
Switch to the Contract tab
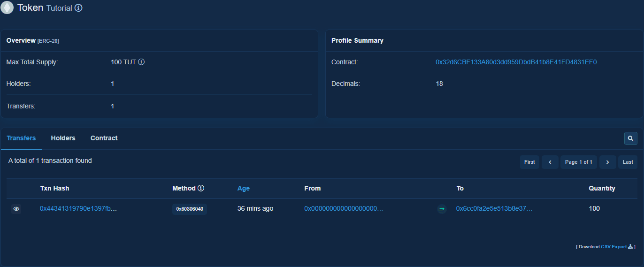click(104, 138)
